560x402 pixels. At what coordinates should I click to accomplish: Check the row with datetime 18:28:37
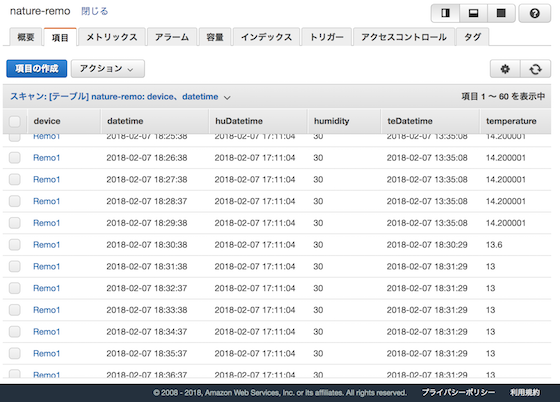pos(15,201)
